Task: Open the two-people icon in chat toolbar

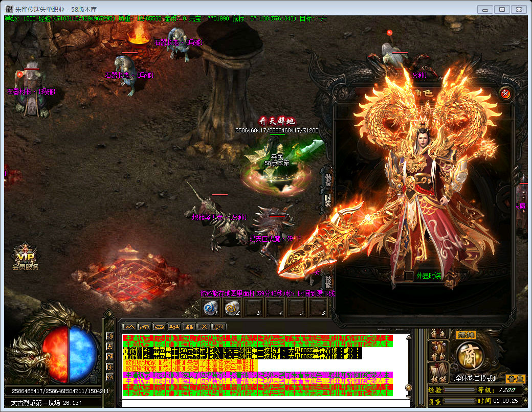Action: [x=189, y=327]
